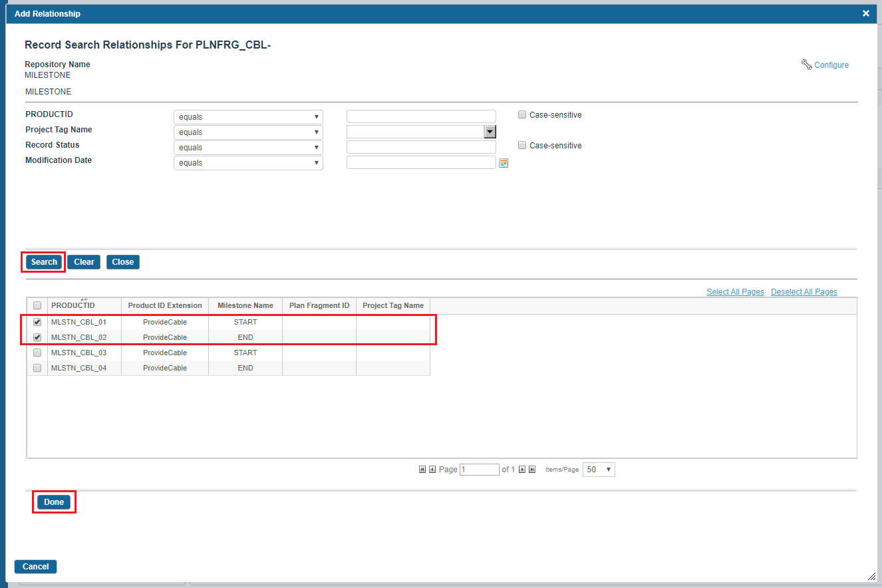Image resolution: width=882 pixels, height=588 pixels.
Task: Open the Modification Date calendar picker
Action: (x=504, y=163)
